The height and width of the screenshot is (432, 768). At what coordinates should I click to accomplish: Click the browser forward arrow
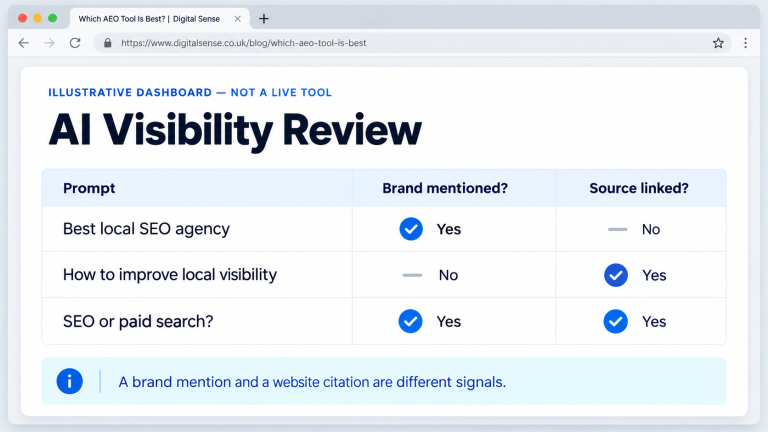click(49, 43)
